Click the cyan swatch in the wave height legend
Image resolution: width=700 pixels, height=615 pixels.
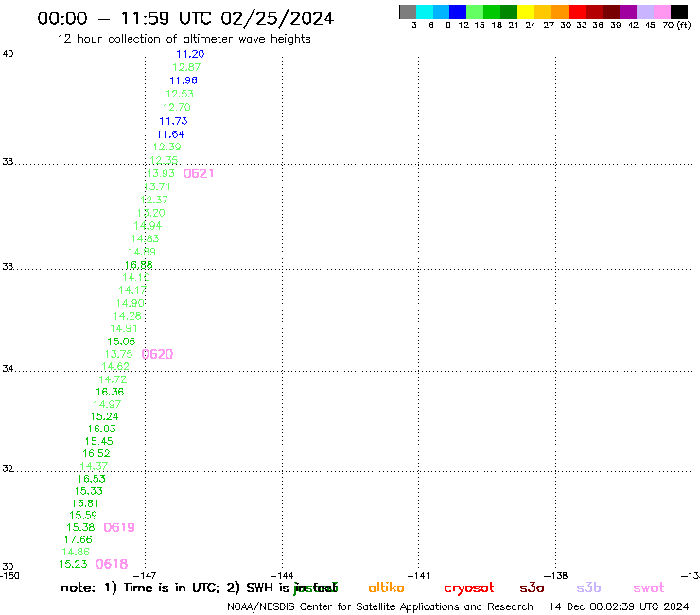(424, 11)
